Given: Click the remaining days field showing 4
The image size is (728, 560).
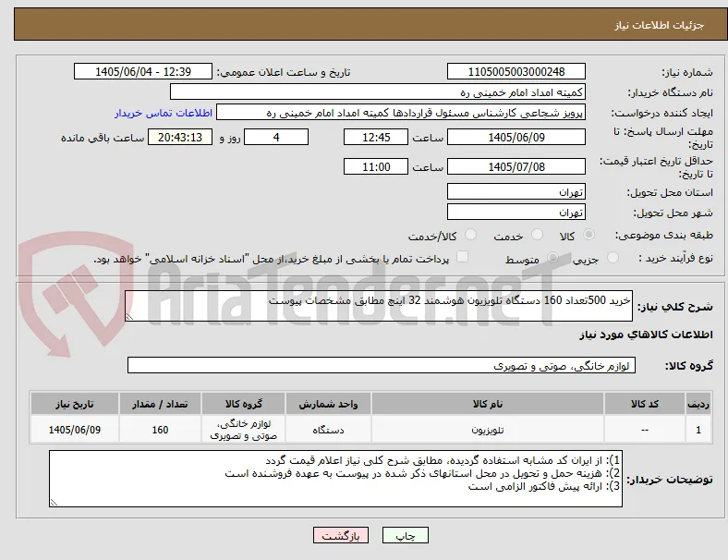Looking at the screenshot, I should tap(276, 137).
